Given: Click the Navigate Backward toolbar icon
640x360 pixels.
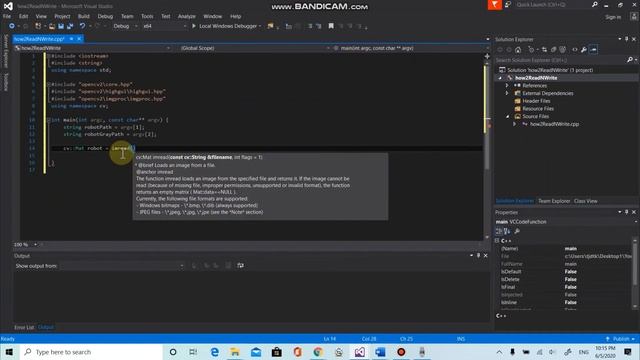Looking at the screenshot, I should pyautogui.click(x=11, y=26).
